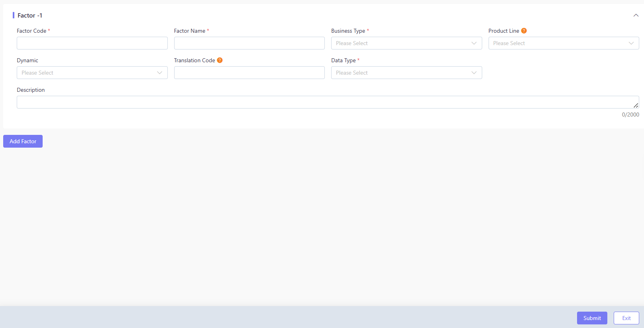Click the Translation Code label text

click(194, 60)
